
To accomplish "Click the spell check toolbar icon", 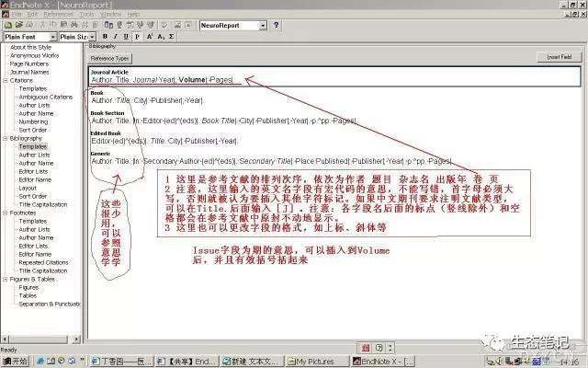I will coord(164,25).
